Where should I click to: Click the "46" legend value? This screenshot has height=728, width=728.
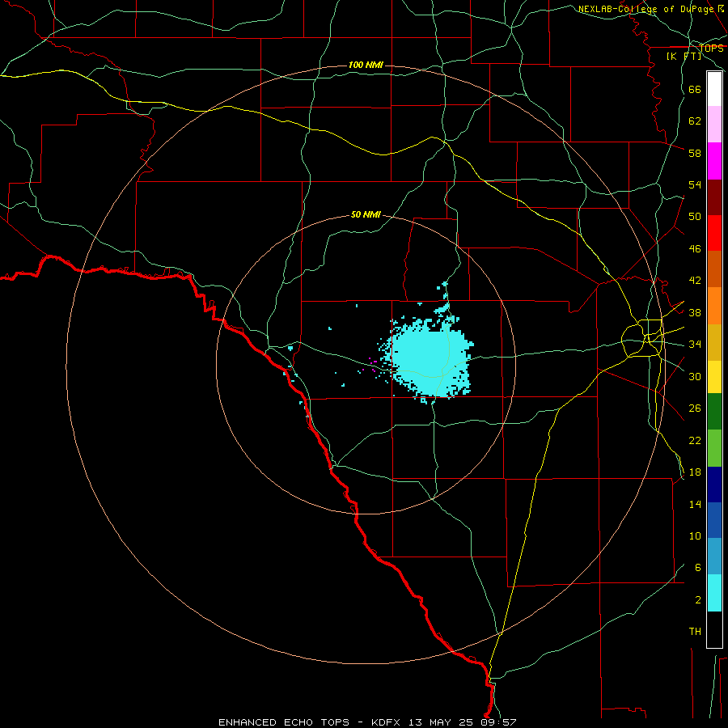tap(695, 249)
